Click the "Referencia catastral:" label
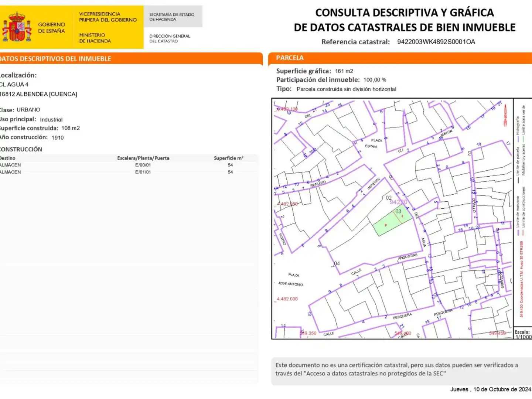The image size is (532, 399). point(355,42)
